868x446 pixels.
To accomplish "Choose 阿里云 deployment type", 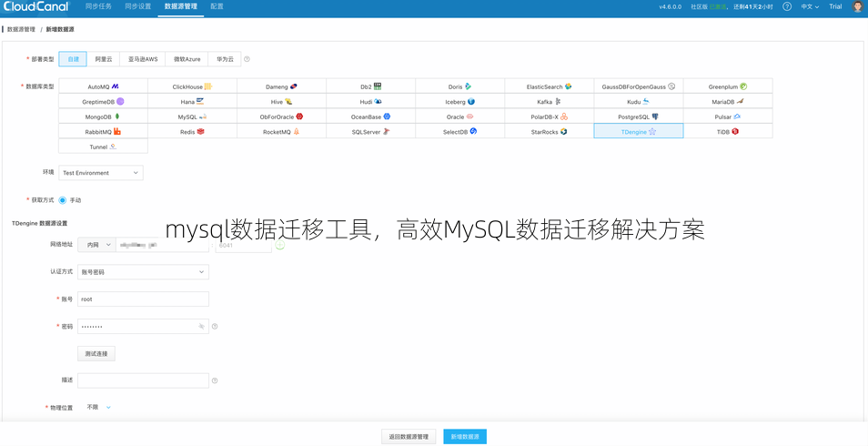I will tap(104, 59).
